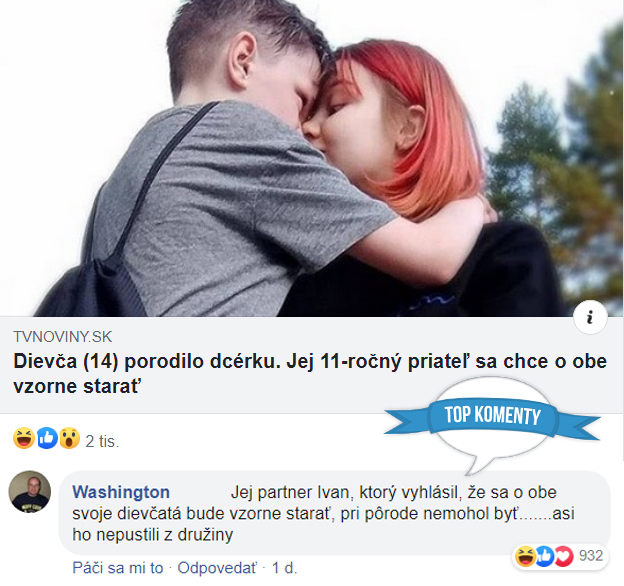Click the wow reaction emoji under the post
Screen dimensions: 624x586
(x=70, y=438)
